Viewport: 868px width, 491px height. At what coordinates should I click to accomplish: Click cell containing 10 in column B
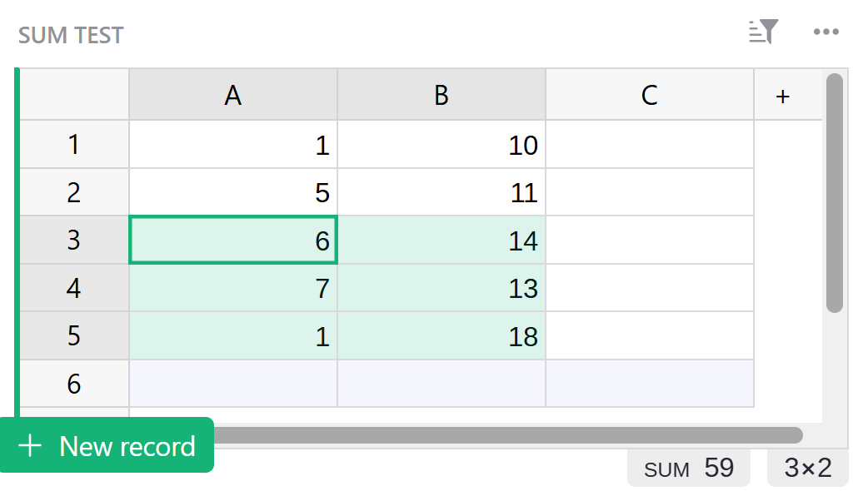pos(441,145)
